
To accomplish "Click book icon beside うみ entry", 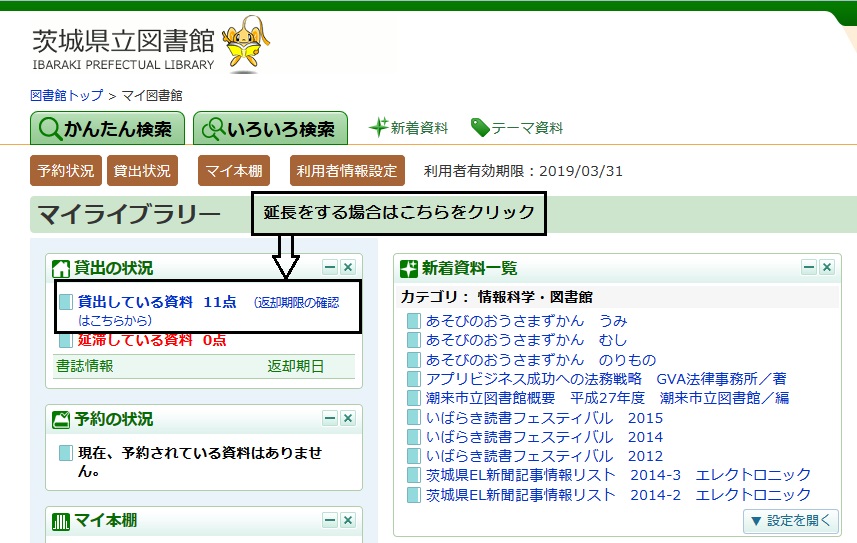I will click(414, 321).
